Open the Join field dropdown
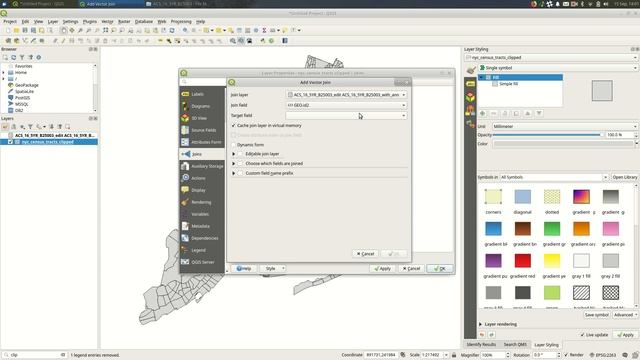The width and height of the screenshot is (640, 360). coord(346,105)
